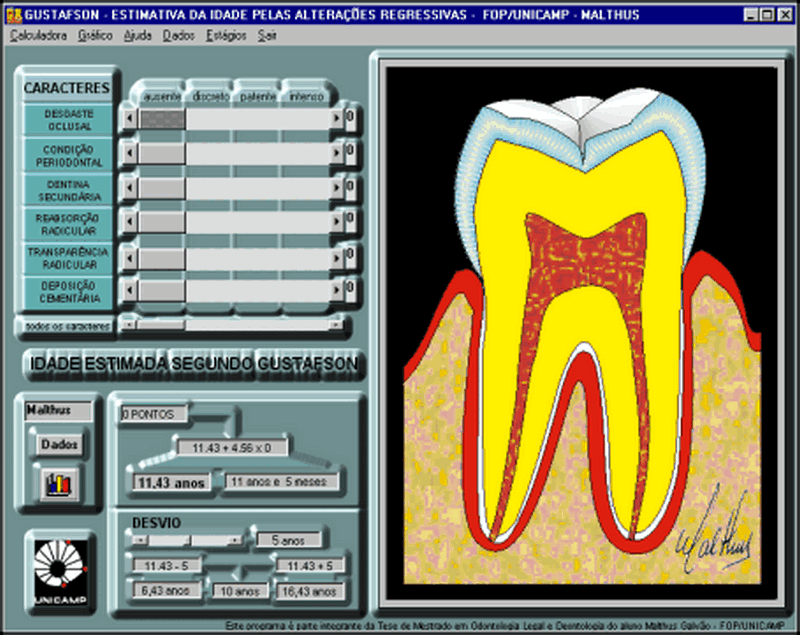The width and height of the screenshot is (800, 635).
Task: Click right arrow of Condição Periodontal scrollbar
Action: coord(336,153)
